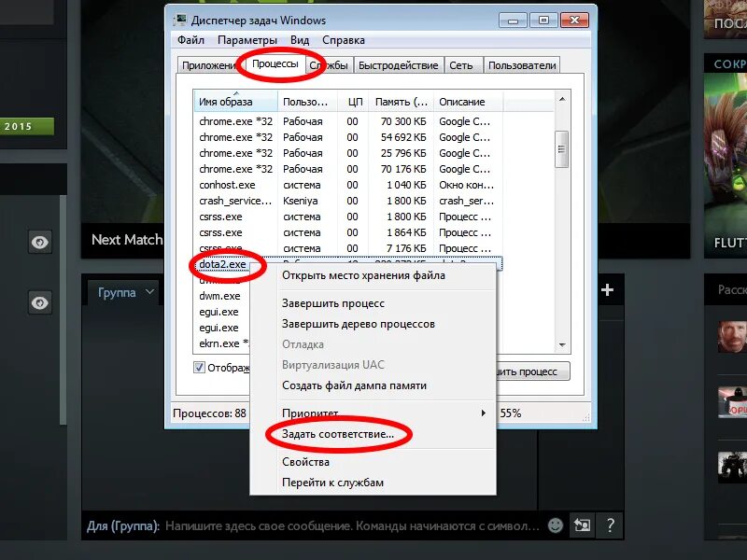Select csrss.exe row with 1 864 КБ
Image resolution: width=747 pixels, height=560 pixels.
(x=350, y=232)
